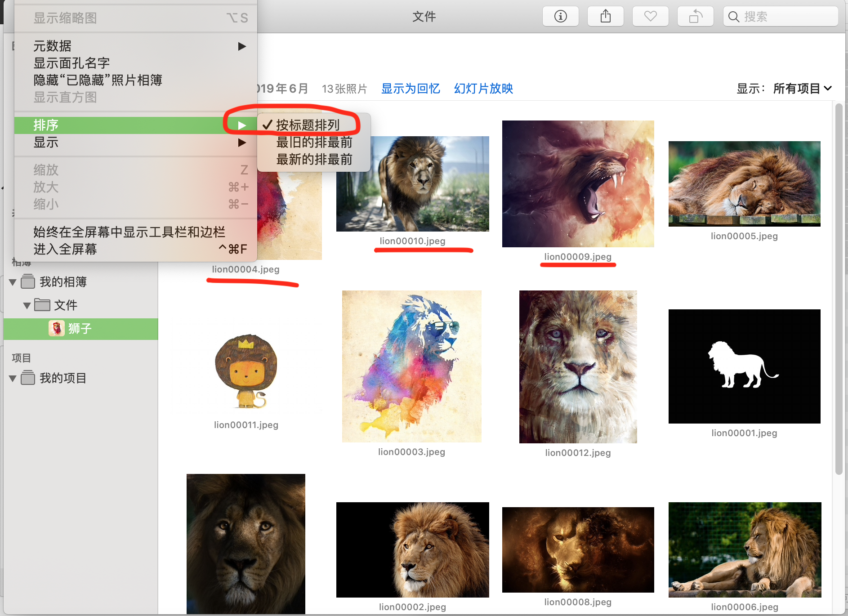Click the 文件 folder label in sidebar
The image size is (848, 616).
pos(66,305)
